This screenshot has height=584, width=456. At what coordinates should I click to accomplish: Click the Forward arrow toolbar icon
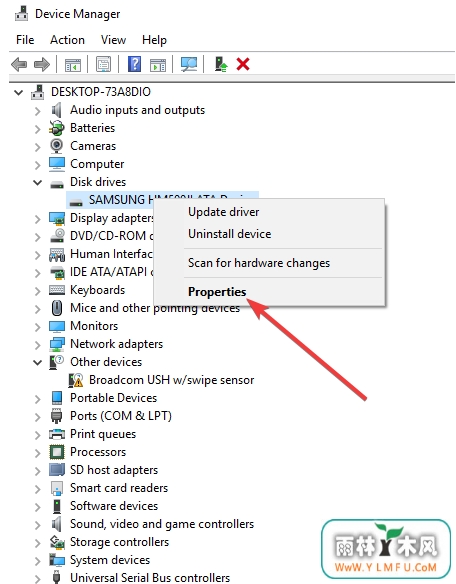[41, 64]
